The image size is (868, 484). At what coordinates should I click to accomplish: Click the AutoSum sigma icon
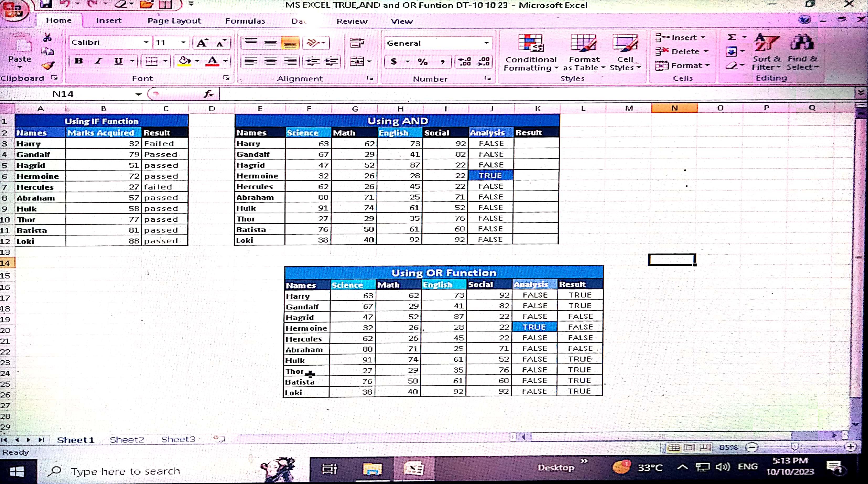(732, 38)
